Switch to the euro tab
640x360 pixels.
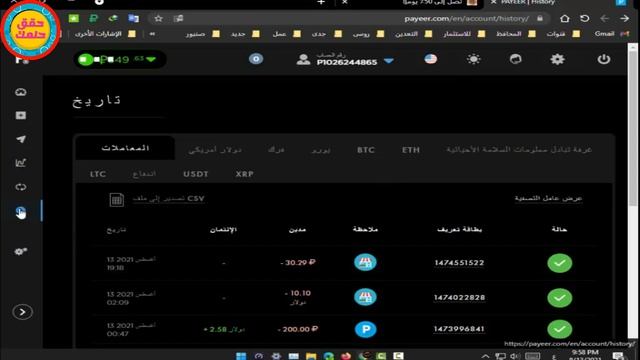(321, 150)
